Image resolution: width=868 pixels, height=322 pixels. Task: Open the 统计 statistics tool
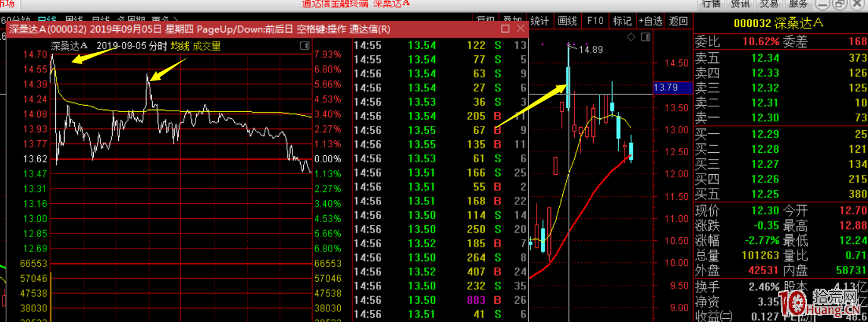(x=540, y=21)
